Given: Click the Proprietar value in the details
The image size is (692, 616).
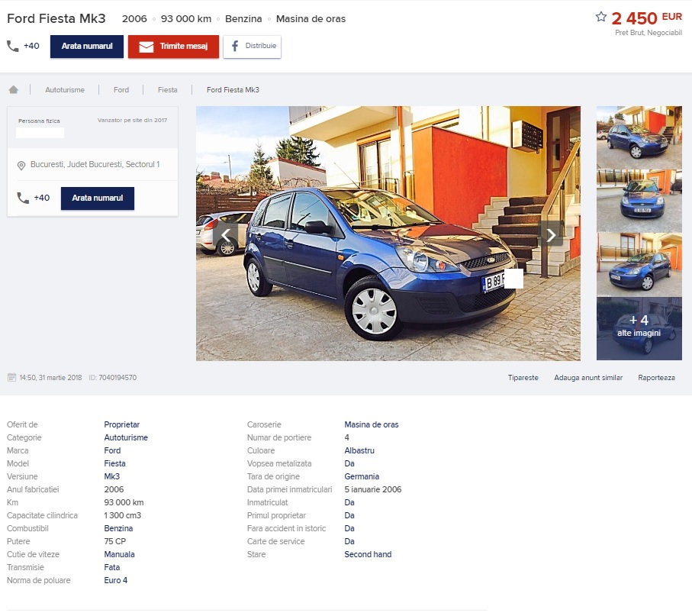Looking at the screenshot, I should coord(122,424).
